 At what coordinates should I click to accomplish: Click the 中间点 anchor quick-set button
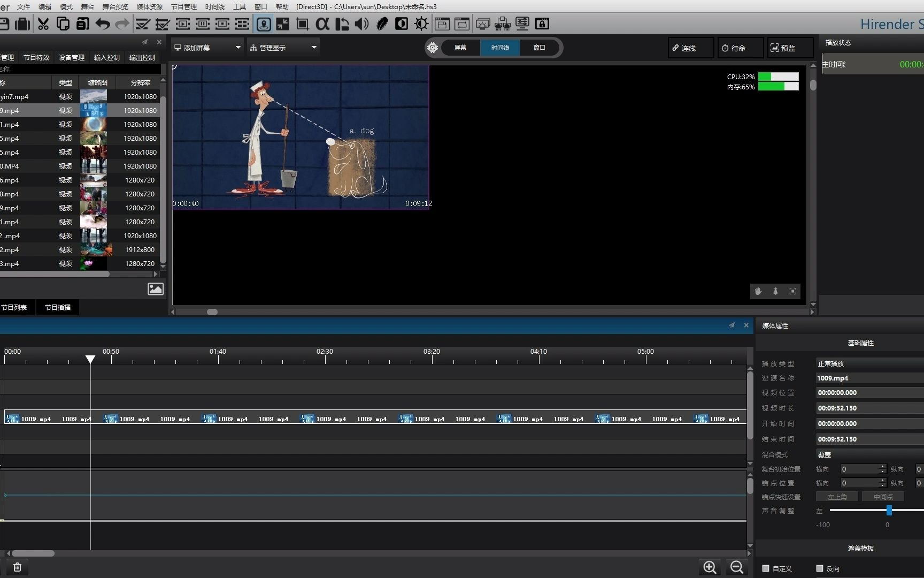(883, 497)
